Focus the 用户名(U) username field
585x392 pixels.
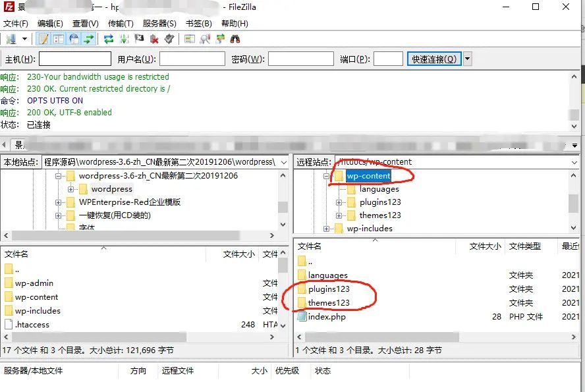point(192,59)
